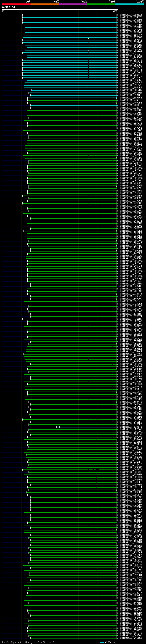This screenshot has height=644, width=146.
Task: Click the red 20% identity legend segment
Action: 16,4
